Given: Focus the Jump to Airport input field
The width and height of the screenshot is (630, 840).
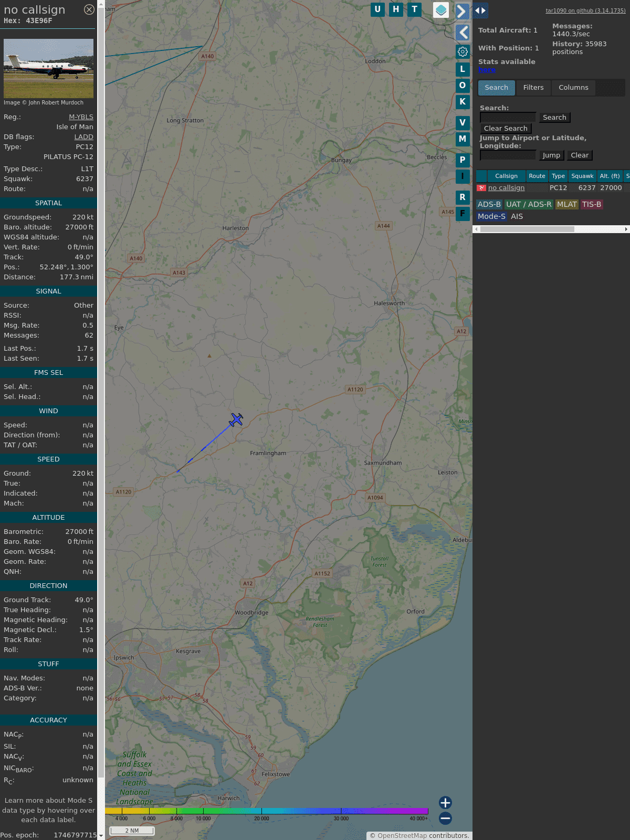Looking at the screenshot, I should (508, 155).
